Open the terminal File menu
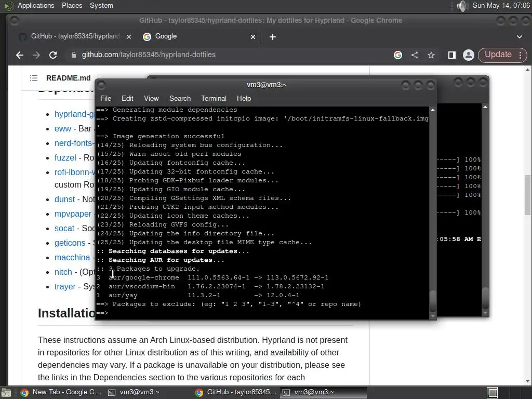Screen dimensions: 532x399 [105, 98]
